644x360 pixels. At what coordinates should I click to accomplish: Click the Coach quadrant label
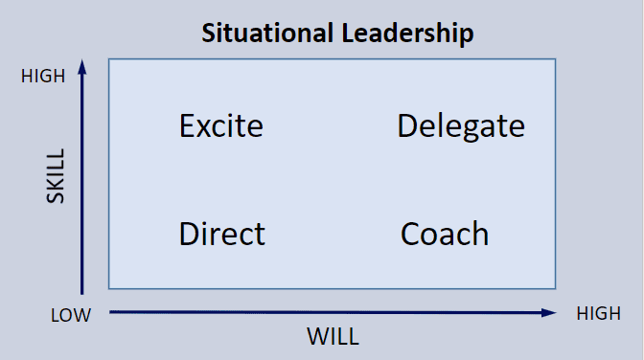[445, 234]
